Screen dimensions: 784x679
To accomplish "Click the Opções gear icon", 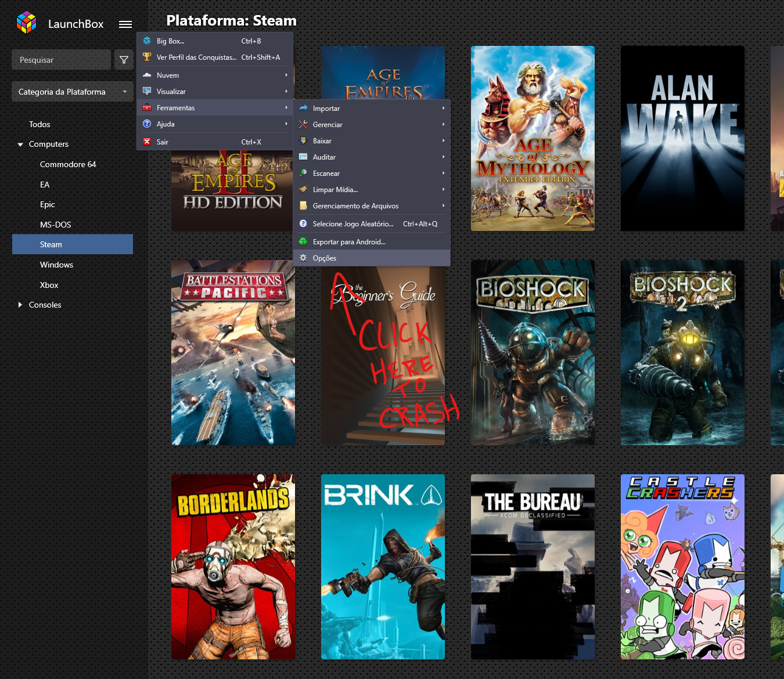I will pos(303,258).
